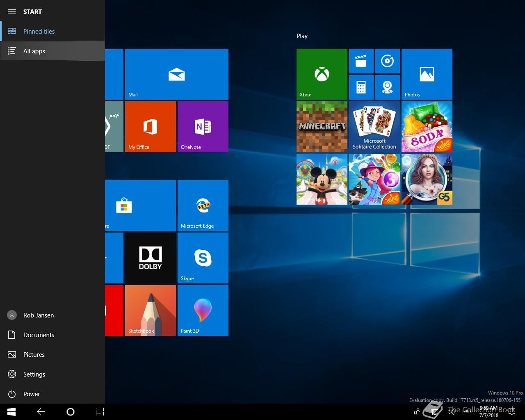525x420 pixels.
Task: Launch the Skype tile
Action: point(203,258)
